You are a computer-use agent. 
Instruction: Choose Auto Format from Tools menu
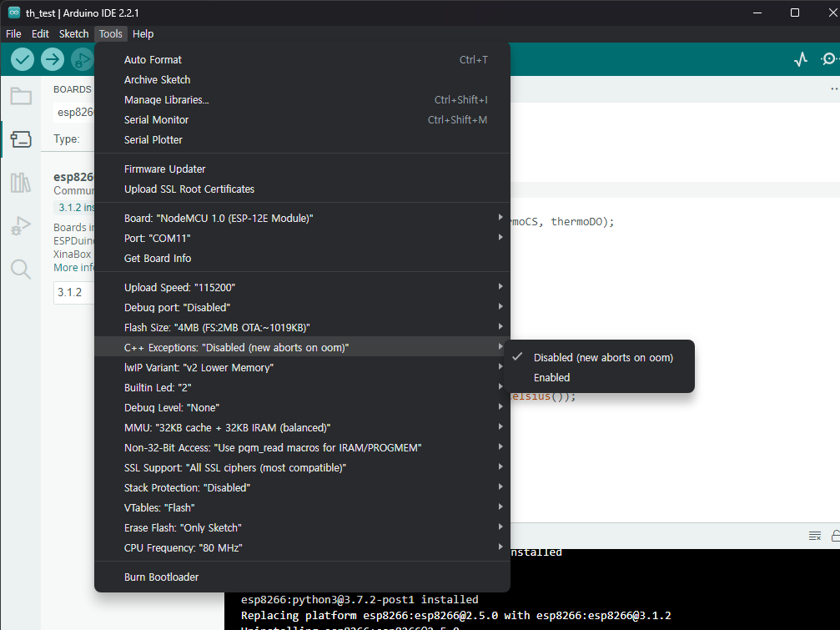click(302, 59)
